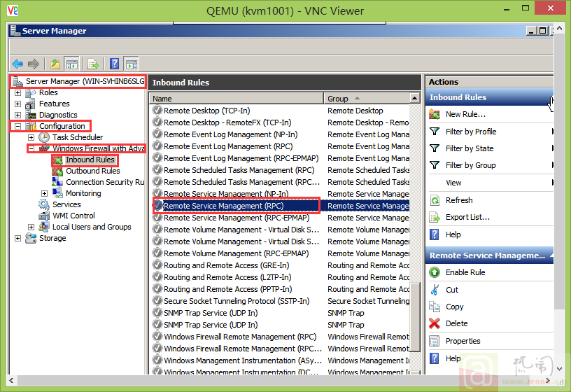Click the rules list scroll up arrow
The height and width of the screenshot is (392, 571).
[414, 99]
